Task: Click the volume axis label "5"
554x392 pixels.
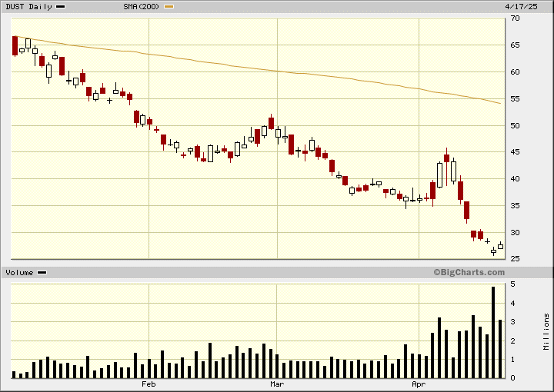Action: [512, 284]
